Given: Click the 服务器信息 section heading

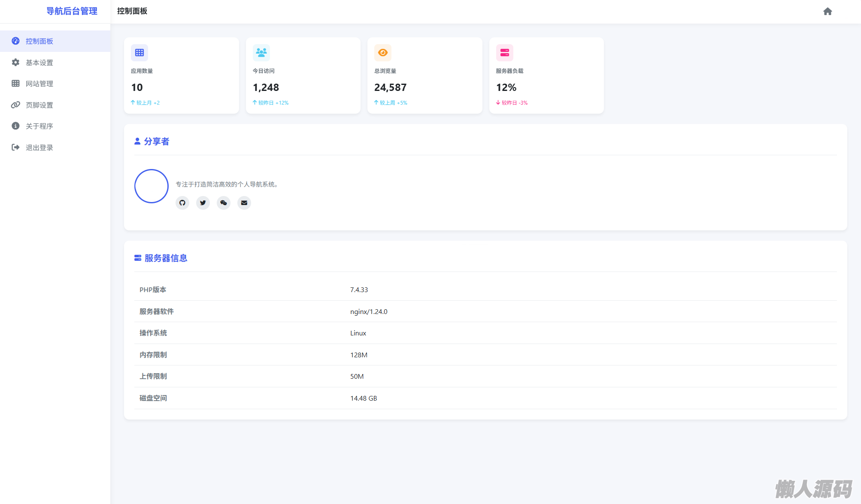Looking at the screenshot, I should (x=165, y=258).
